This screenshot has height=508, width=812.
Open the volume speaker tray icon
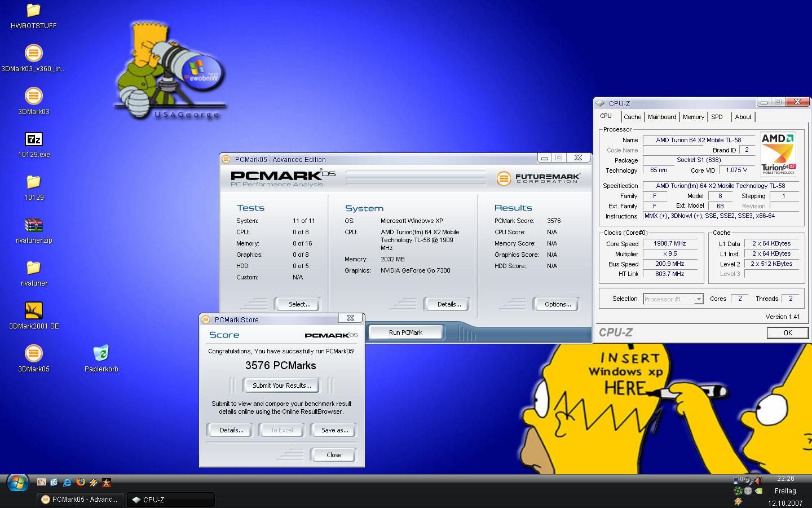[x=758, y=480]
